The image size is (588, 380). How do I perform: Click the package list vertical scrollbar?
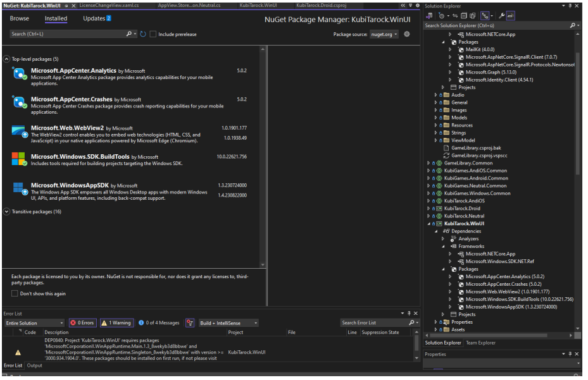click(x=263, y=157)
